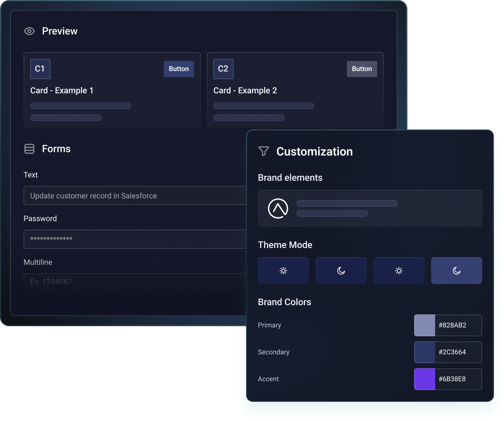Select the C1 card badge
The height and width of the screenshot is (422, 504).
[40, 69]
